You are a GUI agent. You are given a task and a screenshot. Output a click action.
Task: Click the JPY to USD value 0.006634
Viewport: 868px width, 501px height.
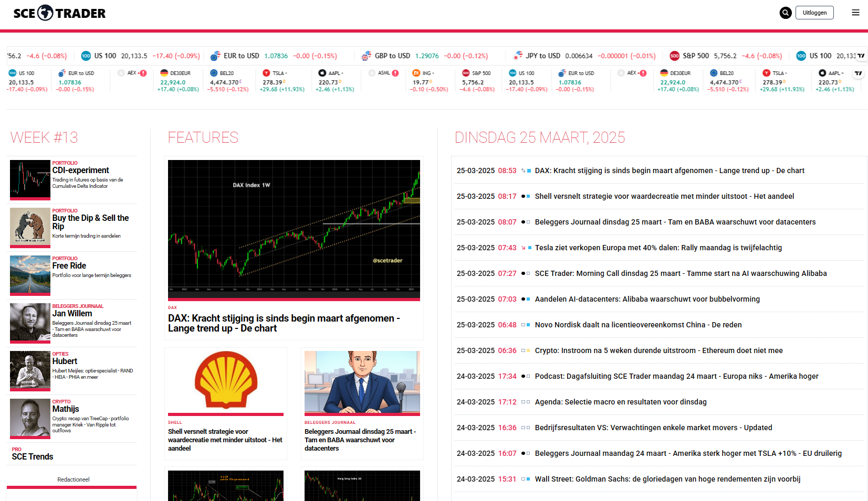click(x=579, y=56)
